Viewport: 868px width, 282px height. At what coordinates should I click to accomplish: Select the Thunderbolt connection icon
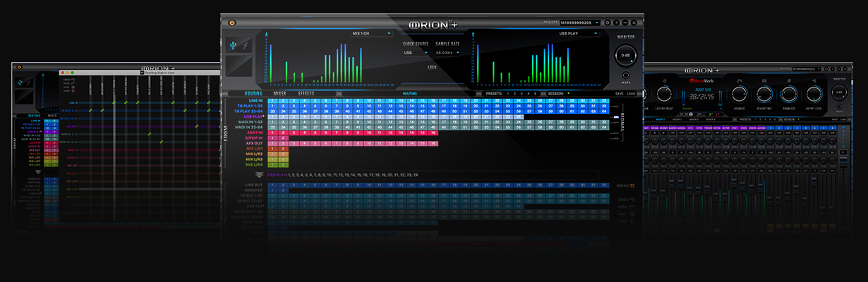[x=245, y=44]
